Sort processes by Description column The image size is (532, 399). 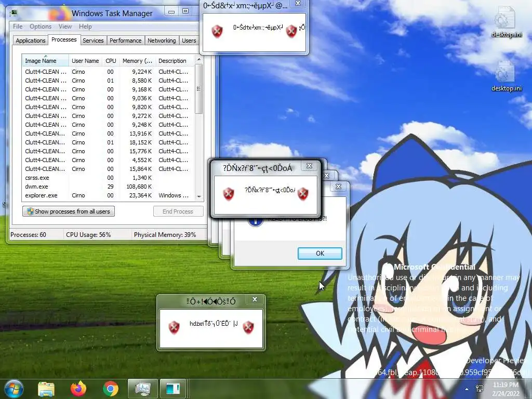click(174, 61)
